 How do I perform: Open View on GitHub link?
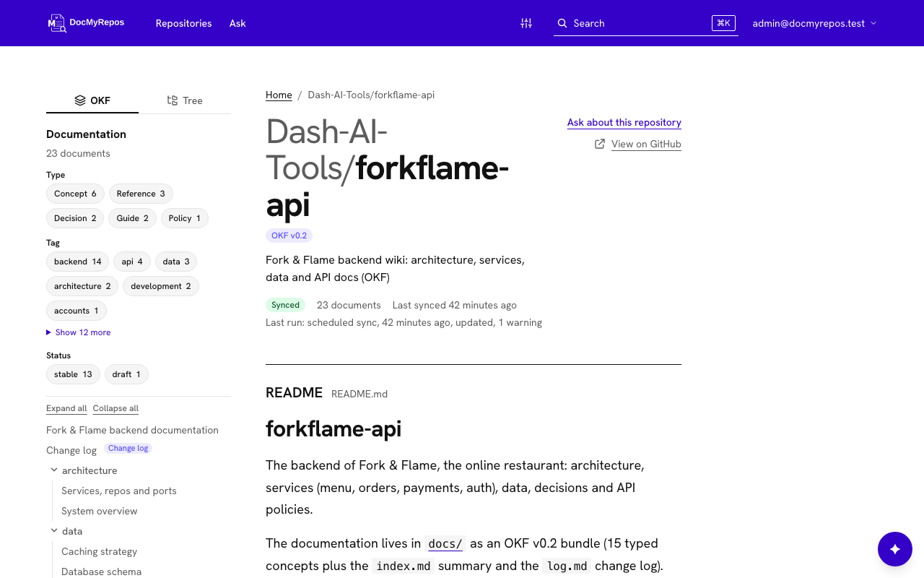[x=646, y=144]
